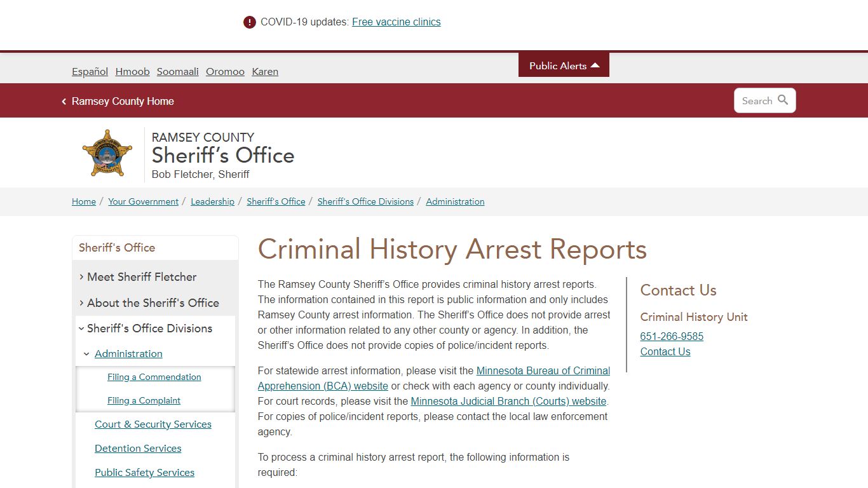Click the COVID-19 alert exclamation icon

click(250, 22)
